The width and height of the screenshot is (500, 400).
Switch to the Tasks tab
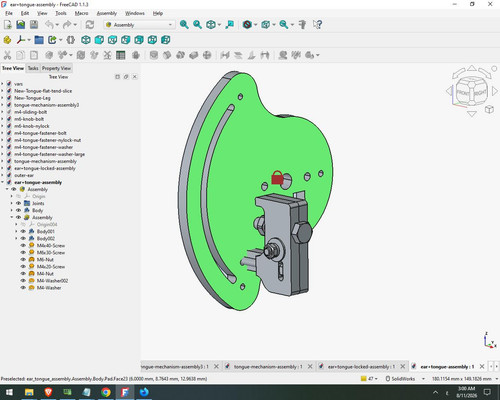coord(33,68)
